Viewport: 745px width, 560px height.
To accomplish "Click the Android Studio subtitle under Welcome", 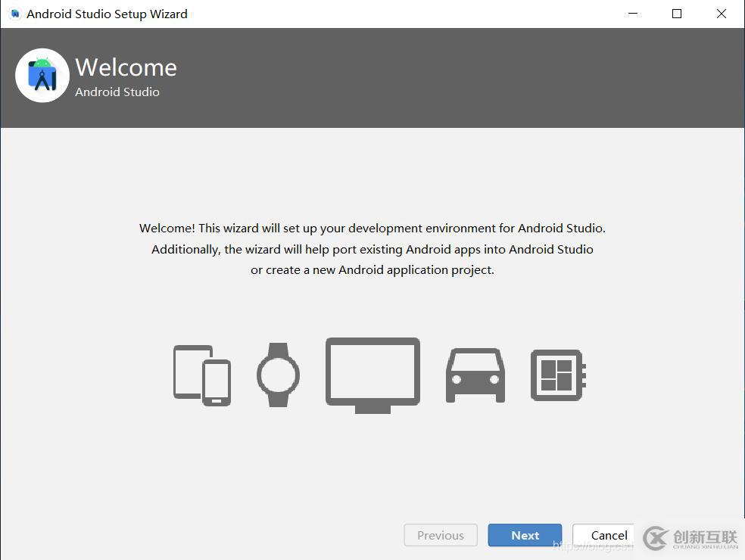I will [x=117, y=92].
